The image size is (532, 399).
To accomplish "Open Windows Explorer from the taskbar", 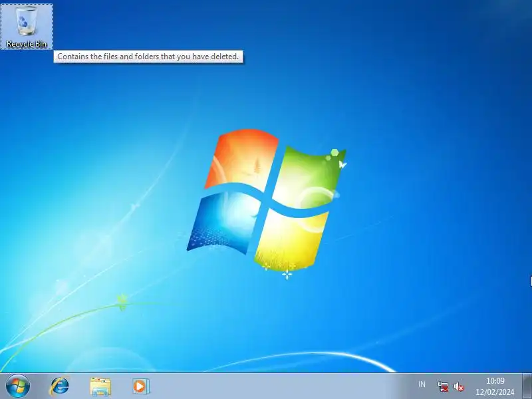I will [x=100, y=386].
